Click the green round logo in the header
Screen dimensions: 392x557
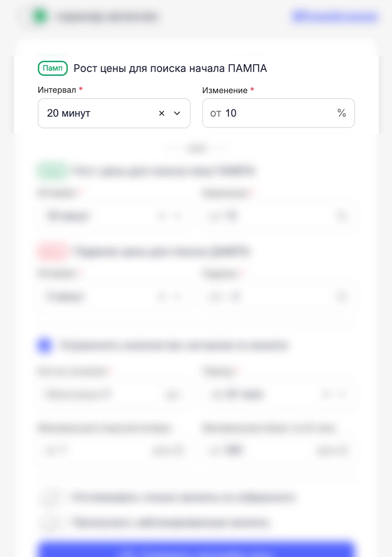pyautogui.click(x=40, y=17)
